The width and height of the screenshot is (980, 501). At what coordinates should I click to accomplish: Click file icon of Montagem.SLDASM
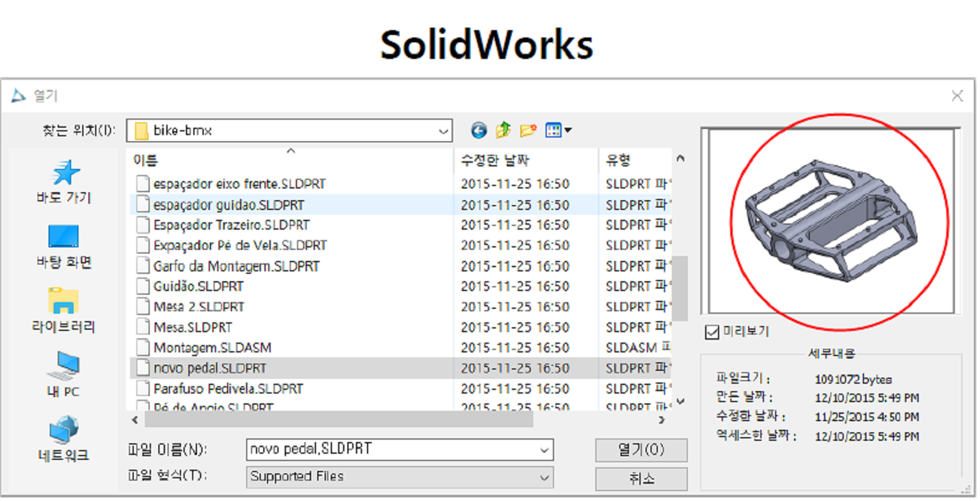click(x=143, y=348)
